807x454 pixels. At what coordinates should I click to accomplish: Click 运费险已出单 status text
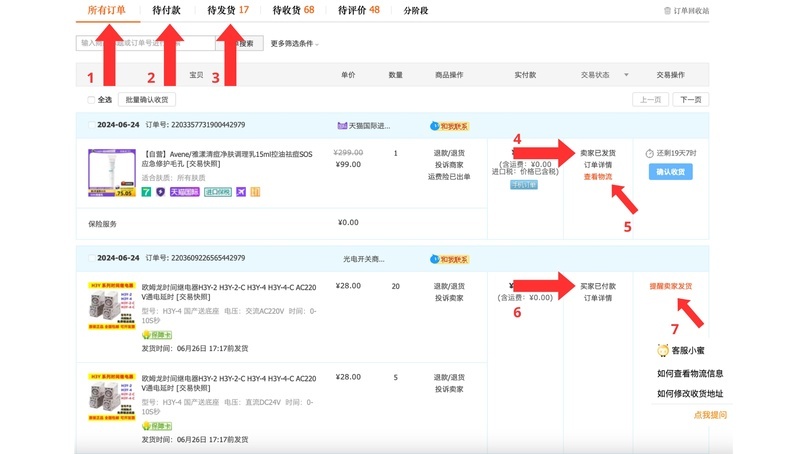pos(449,177)
